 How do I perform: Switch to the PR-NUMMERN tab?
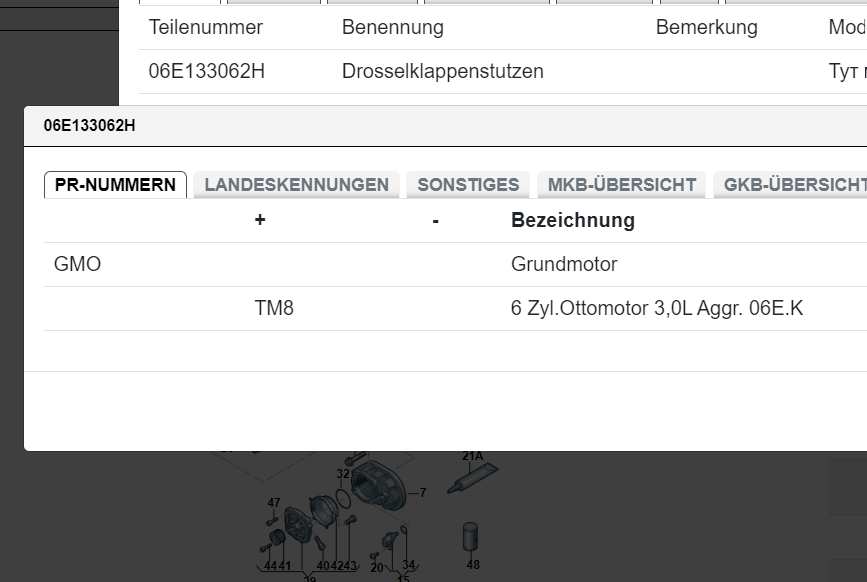point(115,185)
